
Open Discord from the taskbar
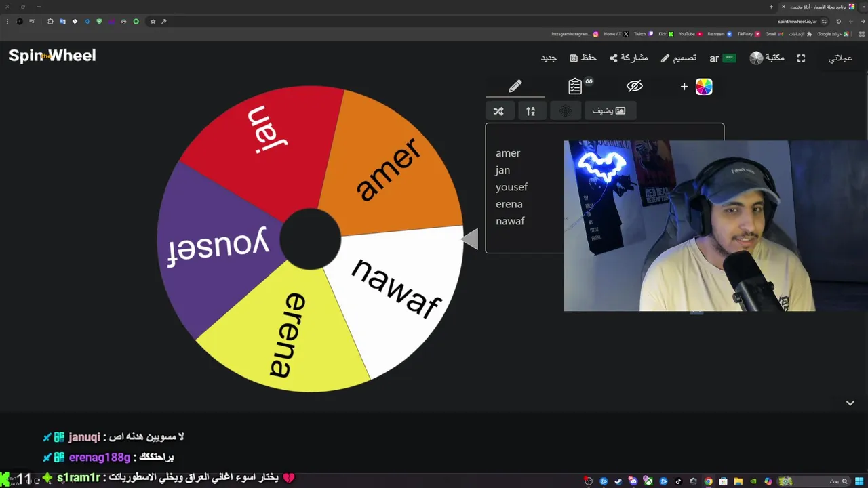(633, 481)
